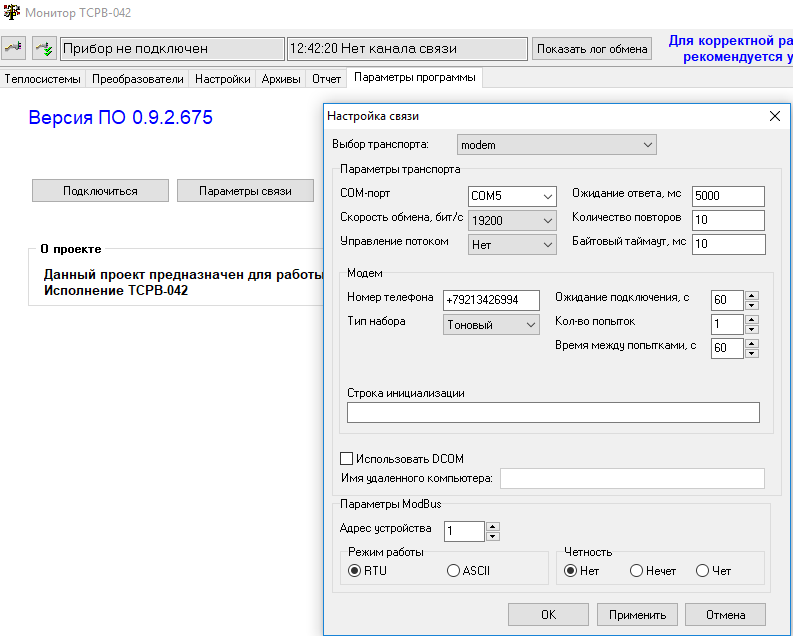This screenshot has width=793, height=636.
Task: Click the plug icon with green checkmarks
Action: [44, 48]
